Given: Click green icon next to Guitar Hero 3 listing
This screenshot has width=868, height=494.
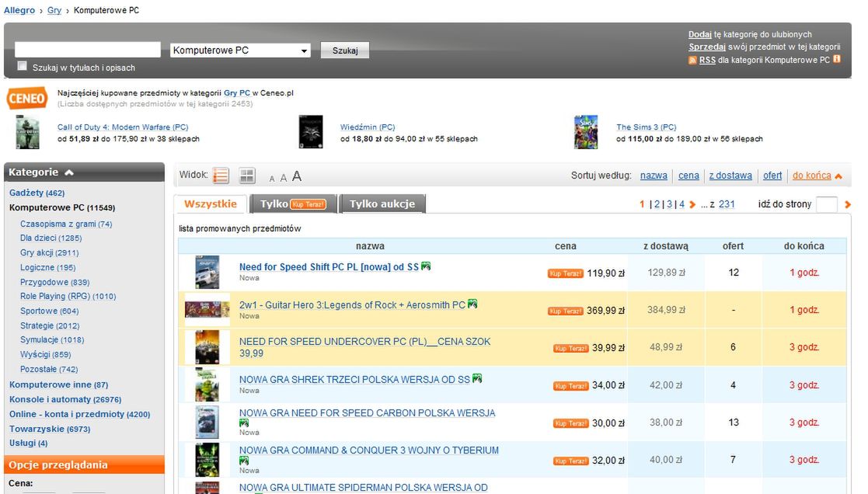Looking at the screenshot, I should pyautogui.click(x=472, y=304).
